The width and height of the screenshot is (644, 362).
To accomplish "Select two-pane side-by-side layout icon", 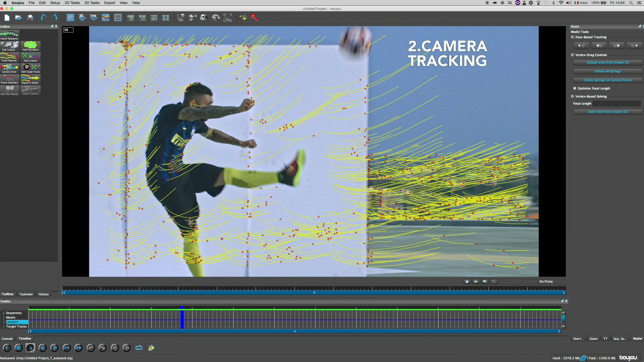I will click(142, 18).
